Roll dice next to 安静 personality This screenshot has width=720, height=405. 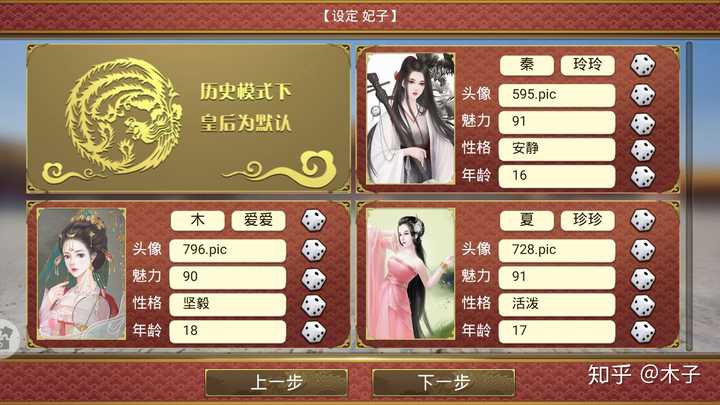click(642, 149)
